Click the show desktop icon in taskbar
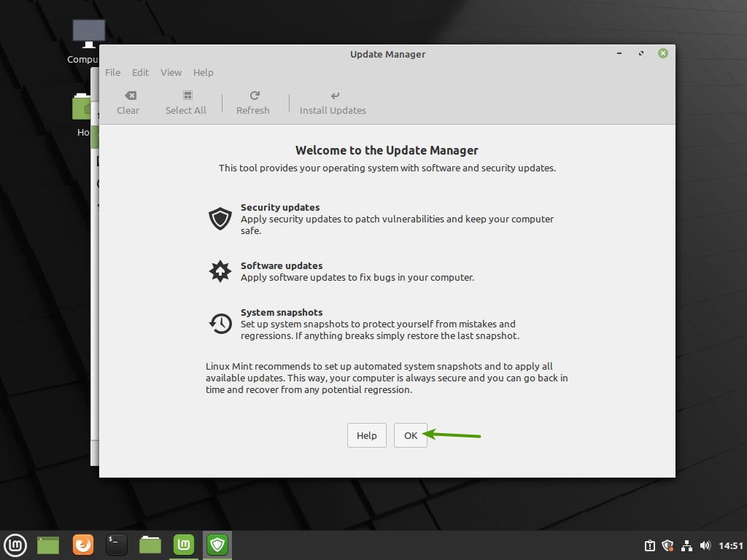The width and height of the screenshot is (747, 560). click(48, 545)
